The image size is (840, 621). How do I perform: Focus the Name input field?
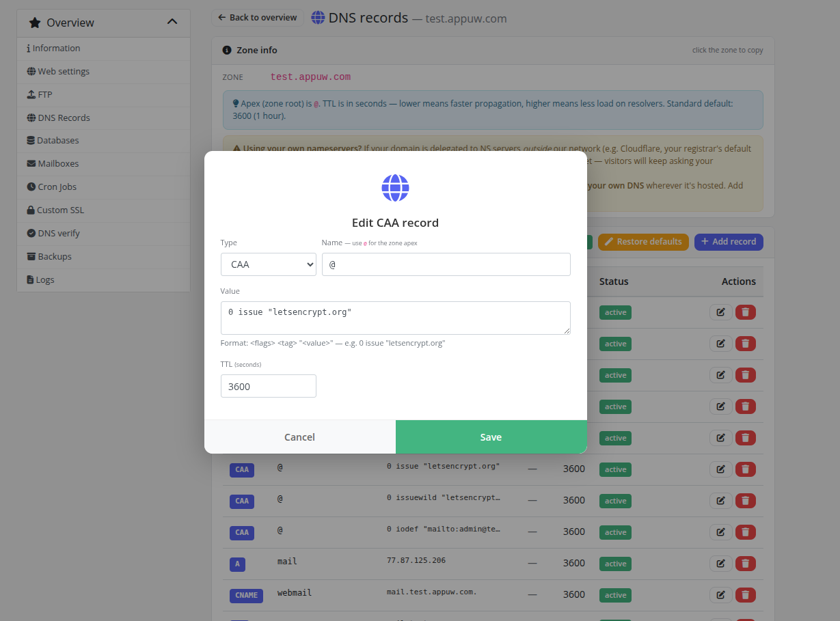(446, 264)
